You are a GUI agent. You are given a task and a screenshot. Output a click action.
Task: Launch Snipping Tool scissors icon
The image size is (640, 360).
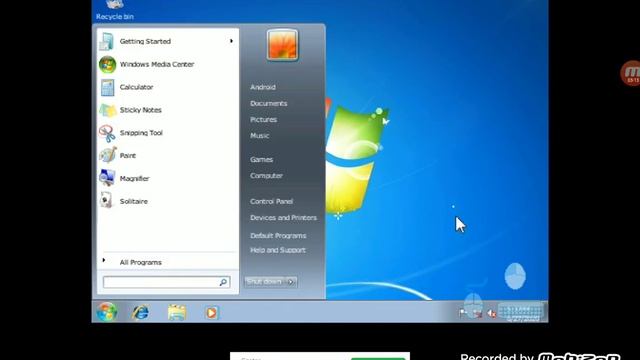click(107, 133)
